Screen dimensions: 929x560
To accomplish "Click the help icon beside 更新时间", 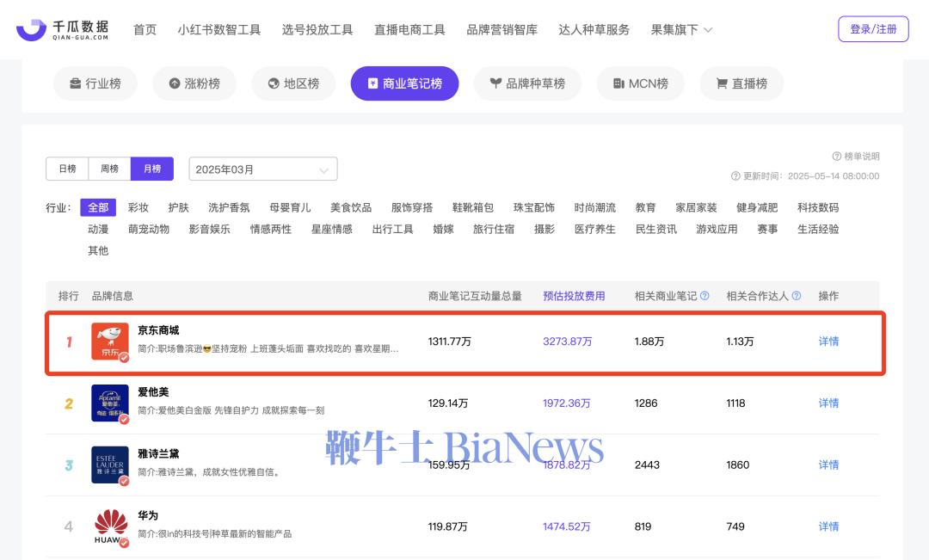I will 735,176.
